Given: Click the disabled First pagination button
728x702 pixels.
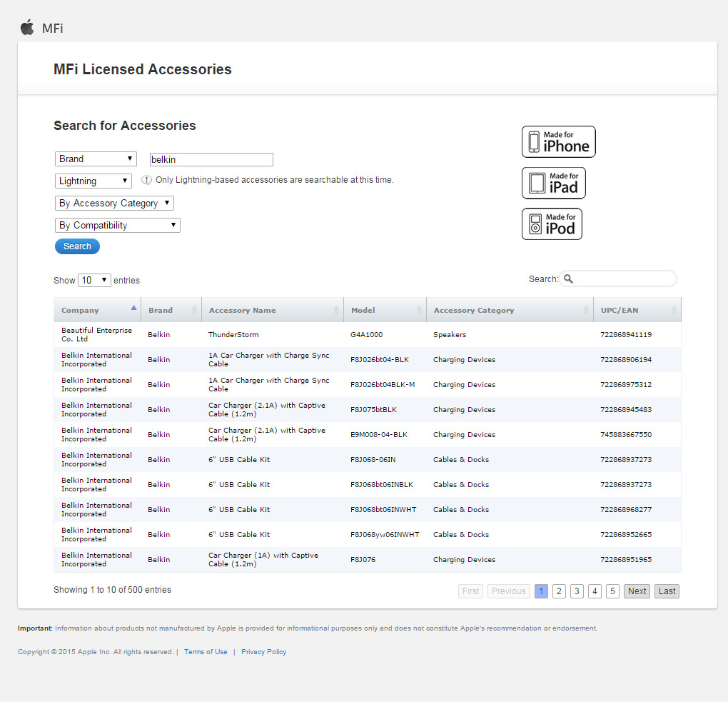Looking at the screenshot, I should (x=471, y=591).
